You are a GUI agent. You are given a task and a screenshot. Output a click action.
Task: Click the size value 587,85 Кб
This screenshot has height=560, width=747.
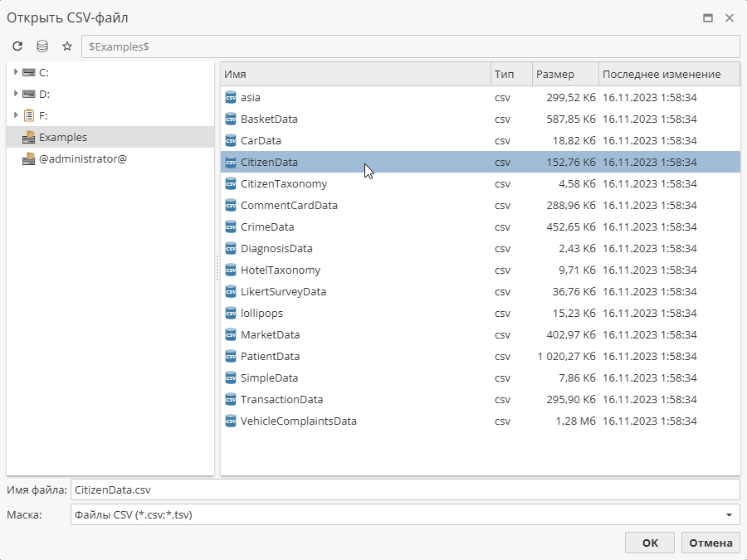coord(571,119)
